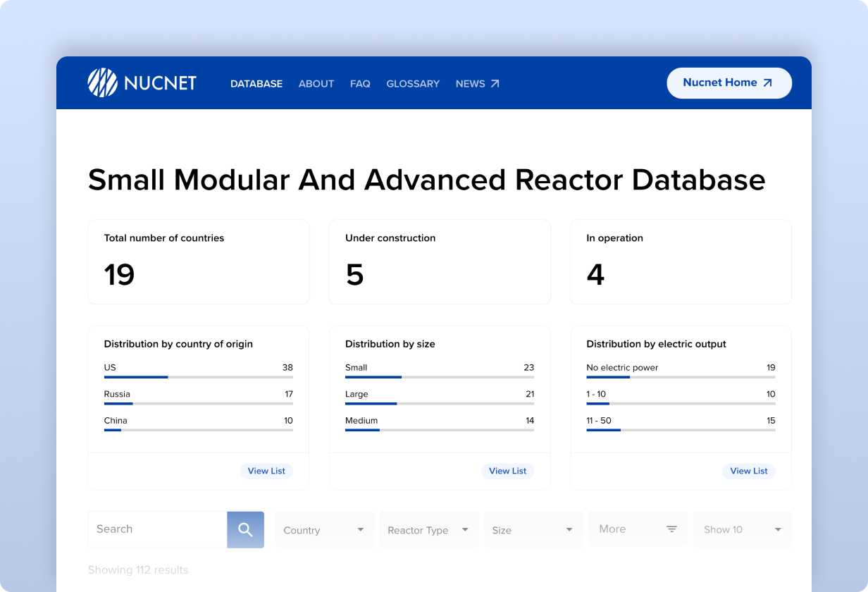Click the arrow icon next to NEWS
This screenshot has width=868, height=592.
tap(495, 84)
